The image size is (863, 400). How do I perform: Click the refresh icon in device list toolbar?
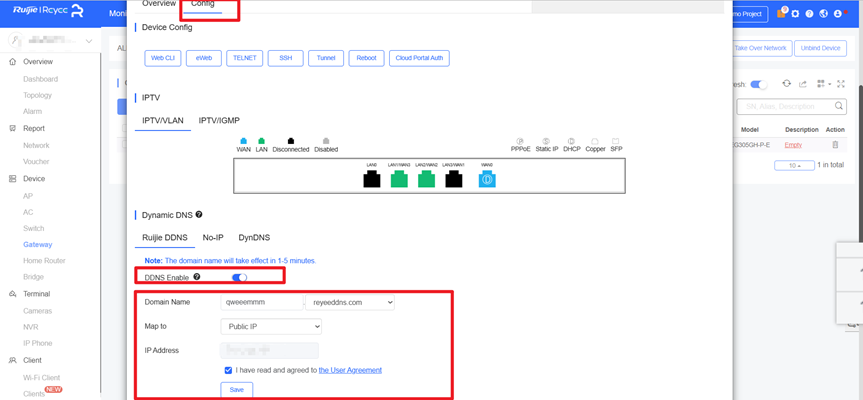(x=786, y=84)
